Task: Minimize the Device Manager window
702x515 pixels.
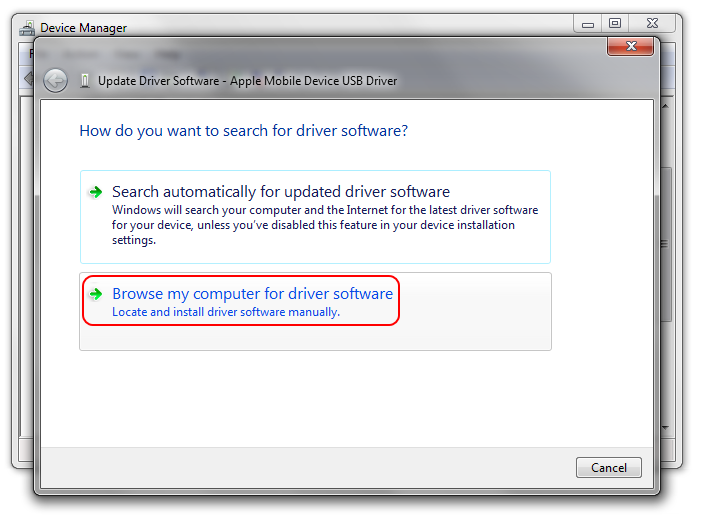Action: 588,23
